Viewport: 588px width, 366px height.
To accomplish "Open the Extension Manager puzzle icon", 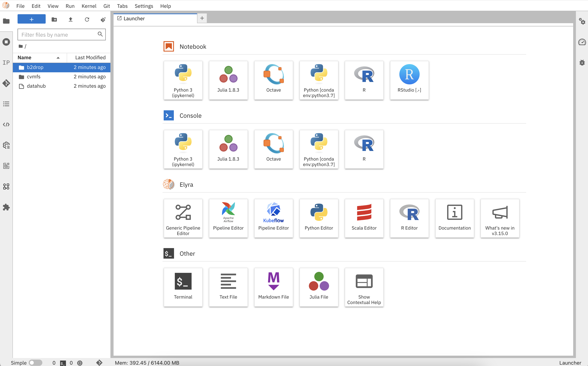I will 6,207.
